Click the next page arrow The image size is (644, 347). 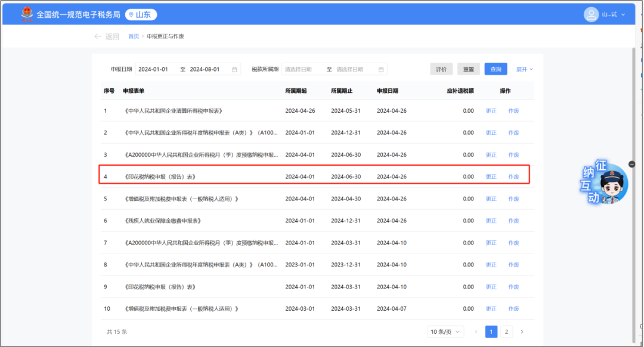click(x=521, y=331)
